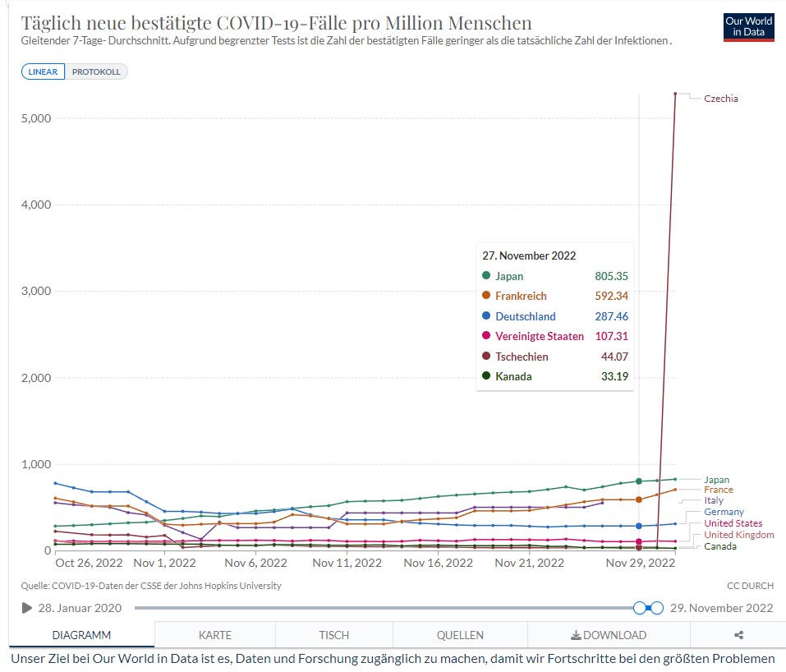Click Vereinigte Staaten pink dot in tooltip
This screenshot has height=672, width=786.
pos(485,335)
